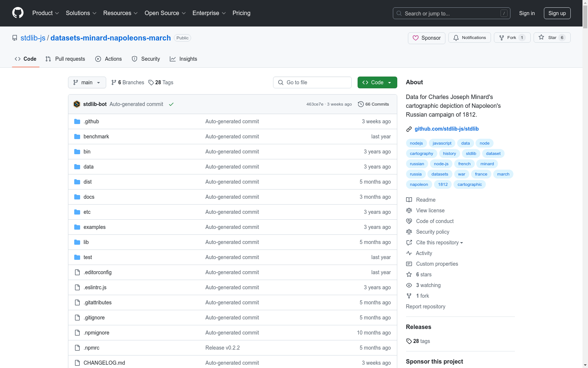The image size is (588, 368).
Task: Click the data folder icon
Action: point(77,167)
